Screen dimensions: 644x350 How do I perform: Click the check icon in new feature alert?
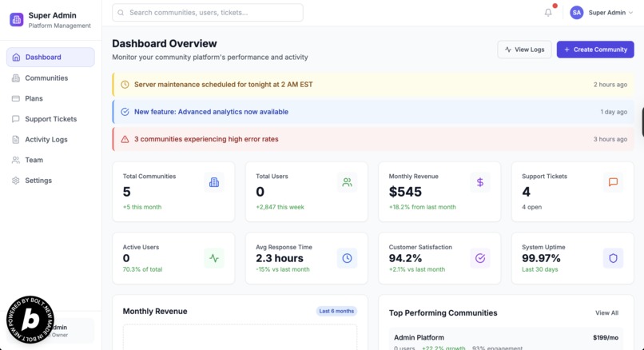(x=125, y=112)
